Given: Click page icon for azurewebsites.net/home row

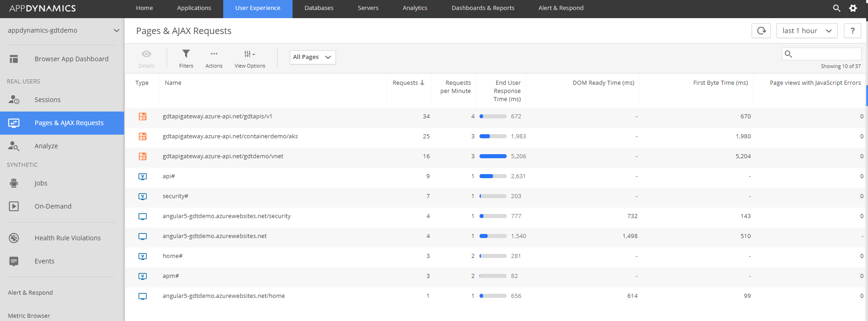Looking at the screenshot, I should 143,296.
